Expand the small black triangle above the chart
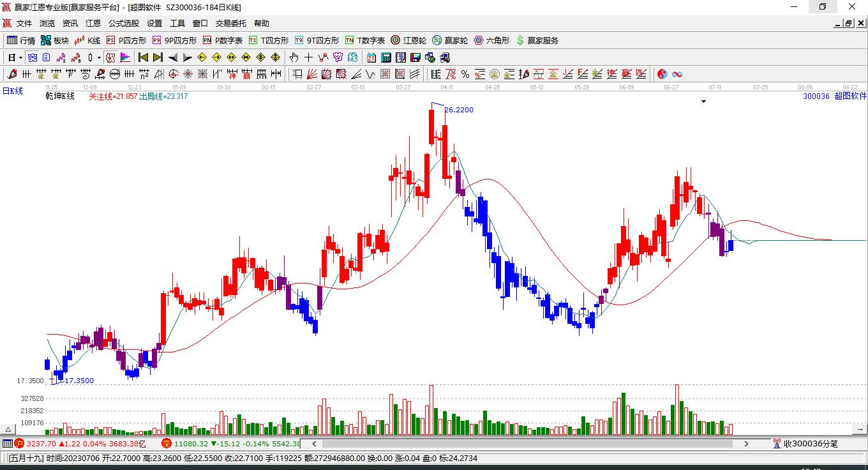The height and width of the screenshot is (470, 868). click(703, 102)
